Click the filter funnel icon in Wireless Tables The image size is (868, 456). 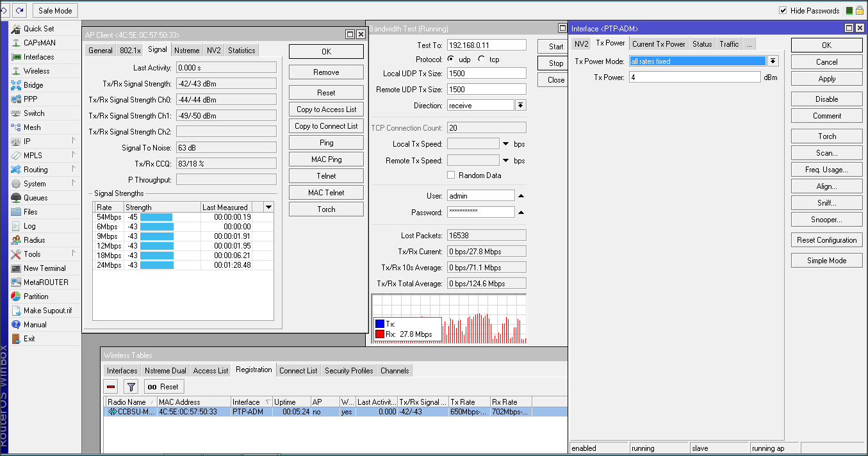pyautogui.click(x=131, y=387)
